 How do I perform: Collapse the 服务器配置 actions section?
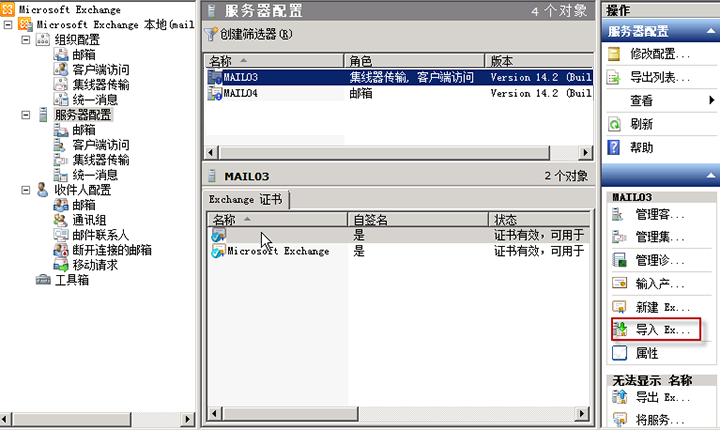coord(710,31)
